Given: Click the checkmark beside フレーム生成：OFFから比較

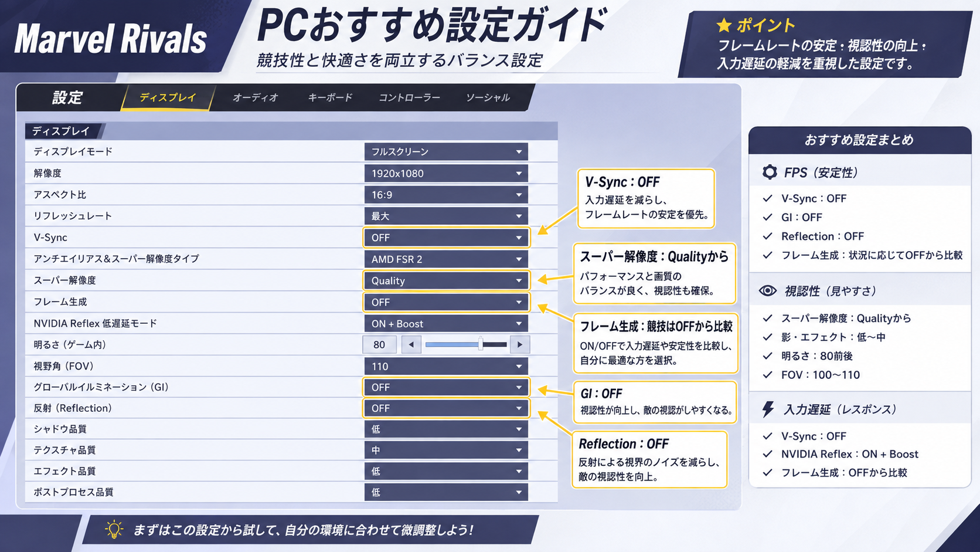Looking at the screenshot, I should [768, 473].
